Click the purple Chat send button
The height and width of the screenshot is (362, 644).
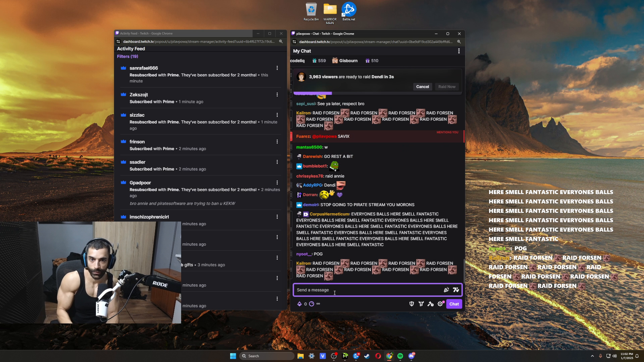[x=454, y=304]
